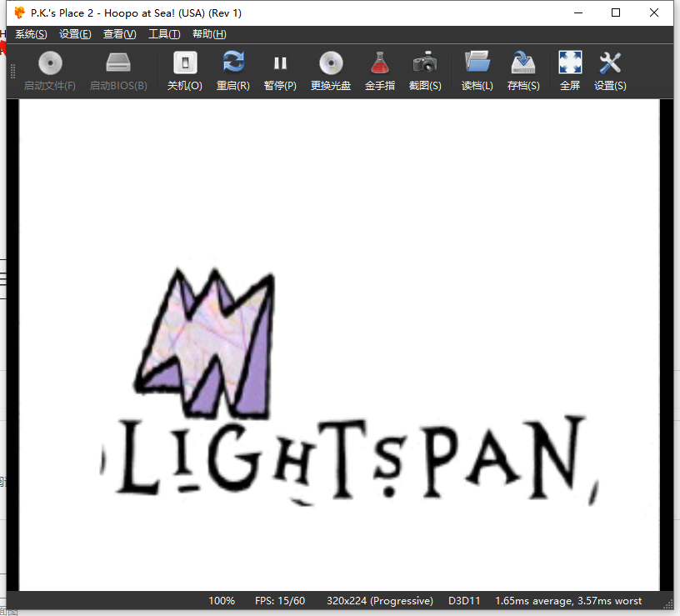Toggle 全屏 fullscreen mode
680x616 pixels.
click(x=570, y=63)
